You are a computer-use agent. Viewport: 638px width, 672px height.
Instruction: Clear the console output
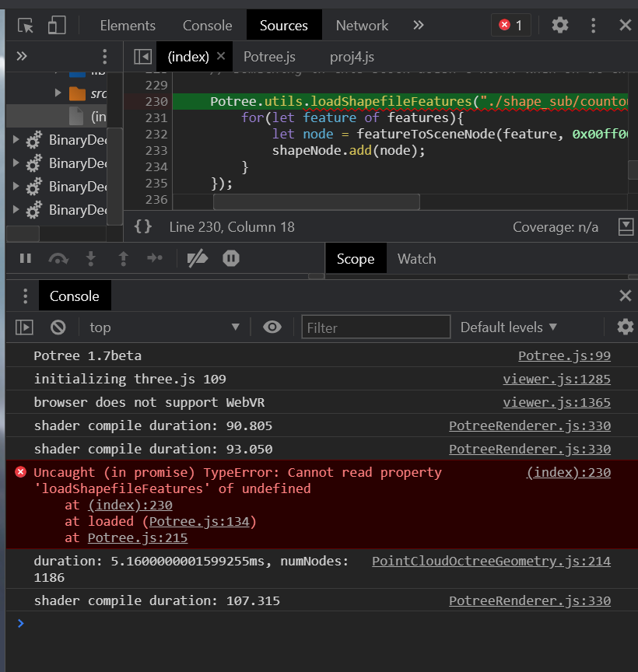58,327
